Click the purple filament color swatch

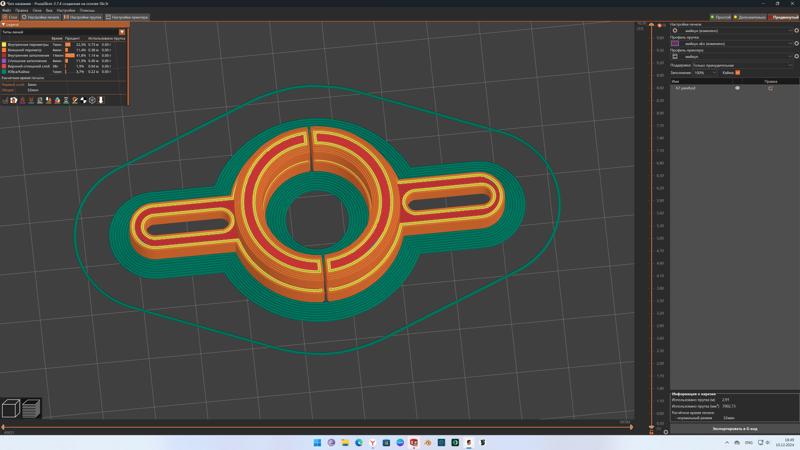pos(676,44)
